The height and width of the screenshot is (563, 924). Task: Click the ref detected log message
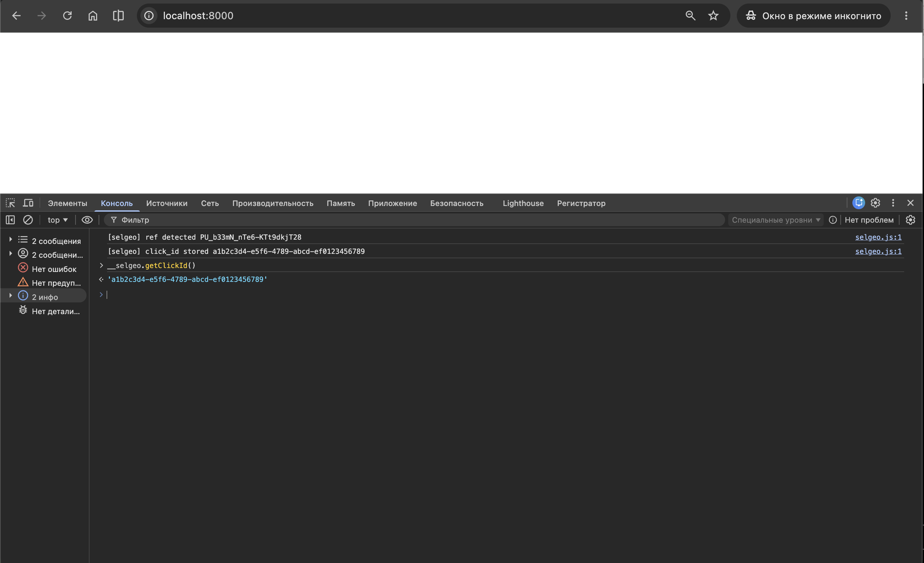204,237
